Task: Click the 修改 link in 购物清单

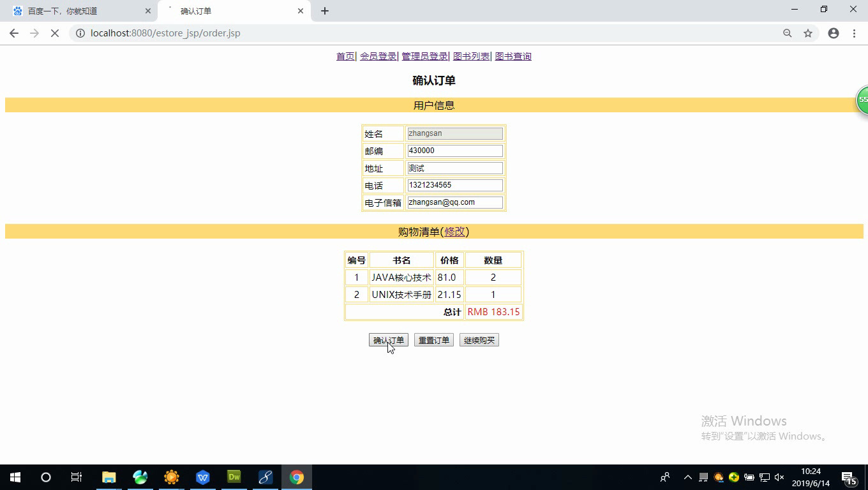Action: (455, 232)
